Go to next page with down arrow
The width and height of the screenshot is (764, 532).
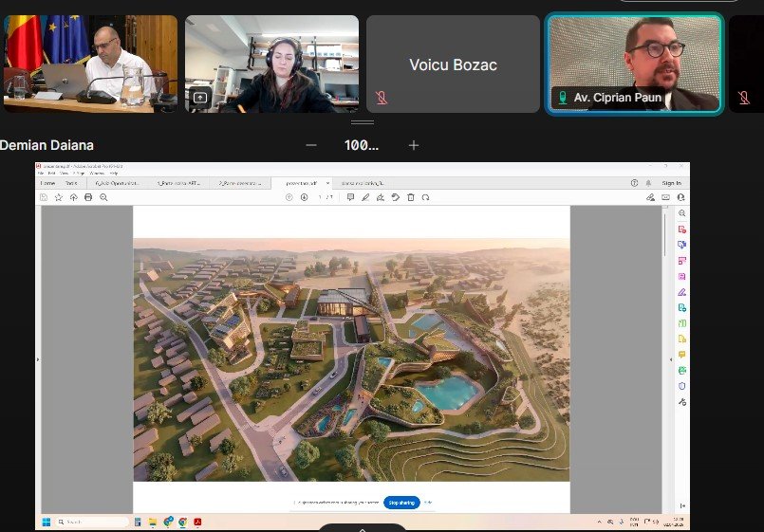click(x=304, y=197)
